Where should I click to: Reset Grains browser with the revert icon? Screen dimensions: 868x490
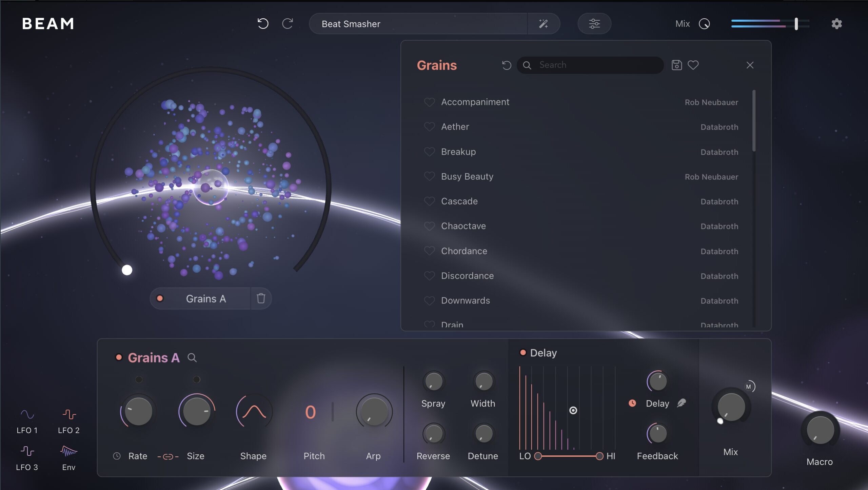pos(507,65)
